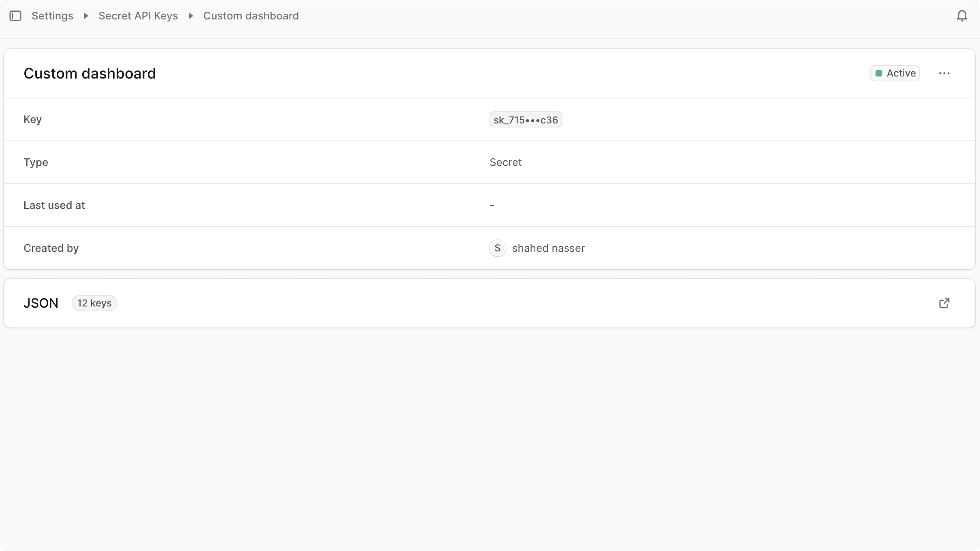Click the breadcrumb arrow after Settings
980x551 pixels.
85,15
